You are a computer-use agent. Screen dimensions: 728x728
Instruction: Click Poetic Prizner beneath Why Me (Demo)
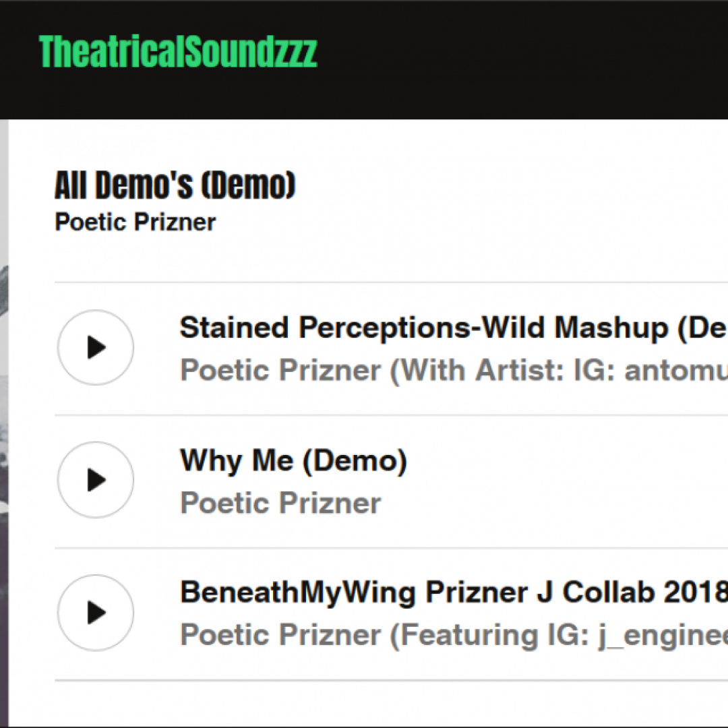(x=280, y=503)
